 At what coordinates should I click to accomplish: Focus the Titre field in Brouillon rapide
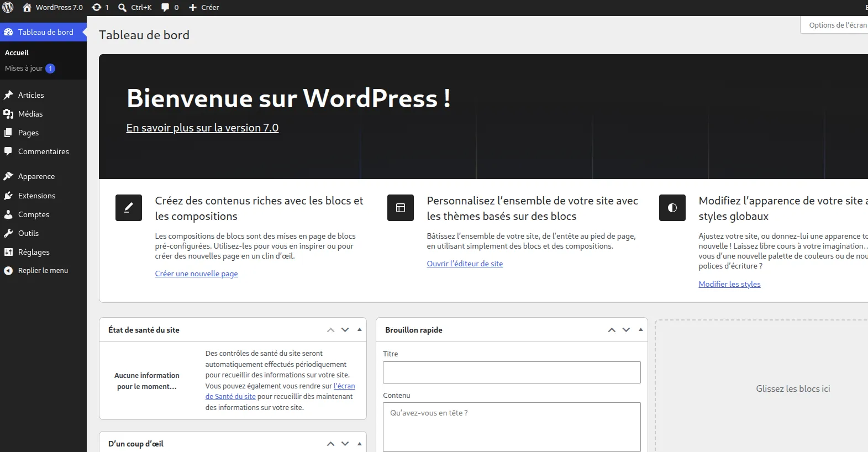tap(512, 372)
